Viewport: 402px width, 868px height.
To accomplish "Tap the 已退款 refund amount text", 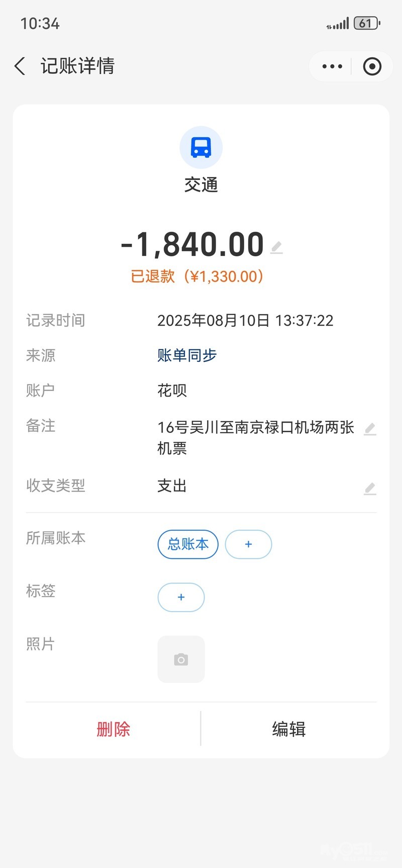I will click(x=197, y=276).
